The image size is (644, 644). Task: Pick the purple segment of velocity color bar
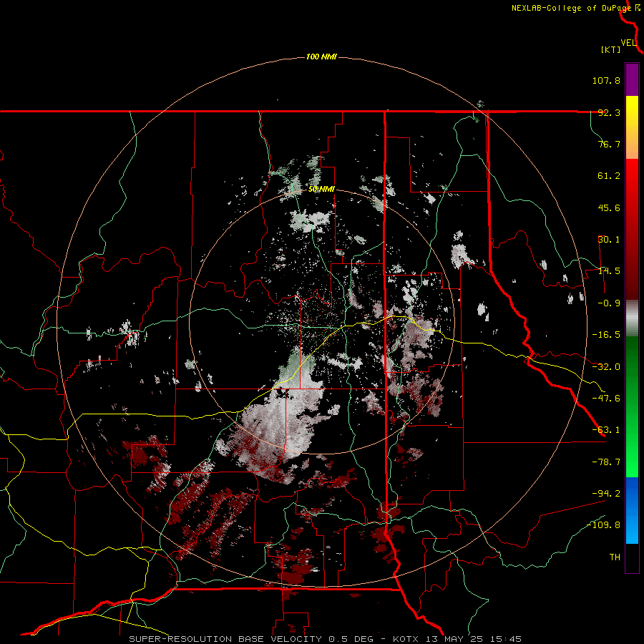click(632, 79)
